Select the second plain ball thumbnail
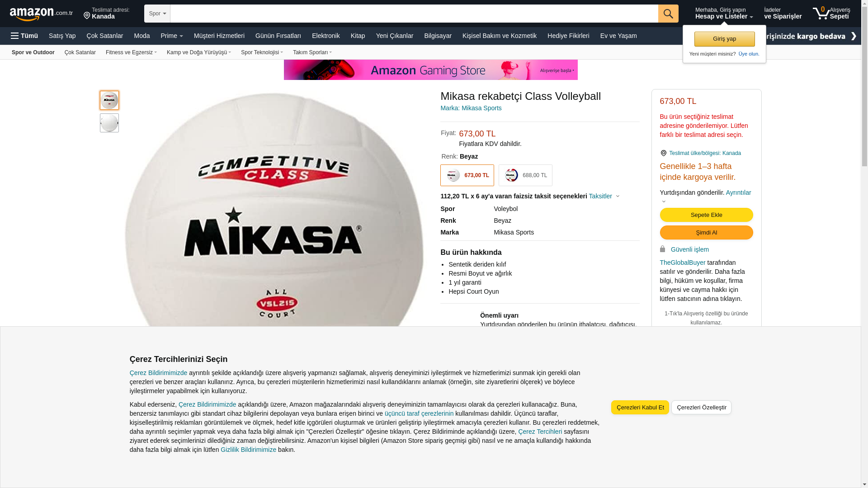 click(x=109, y=123)
